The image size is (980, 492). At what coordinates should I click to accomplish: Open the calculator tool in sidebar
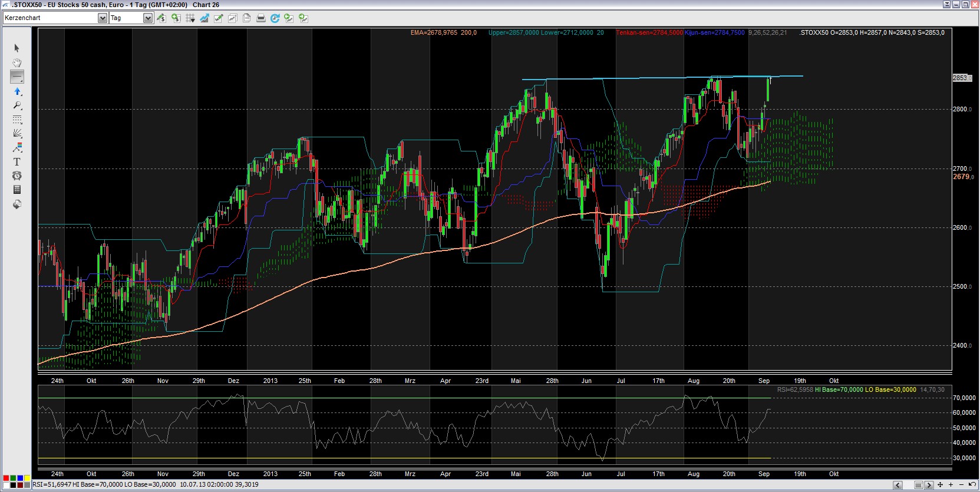point(17,190)
